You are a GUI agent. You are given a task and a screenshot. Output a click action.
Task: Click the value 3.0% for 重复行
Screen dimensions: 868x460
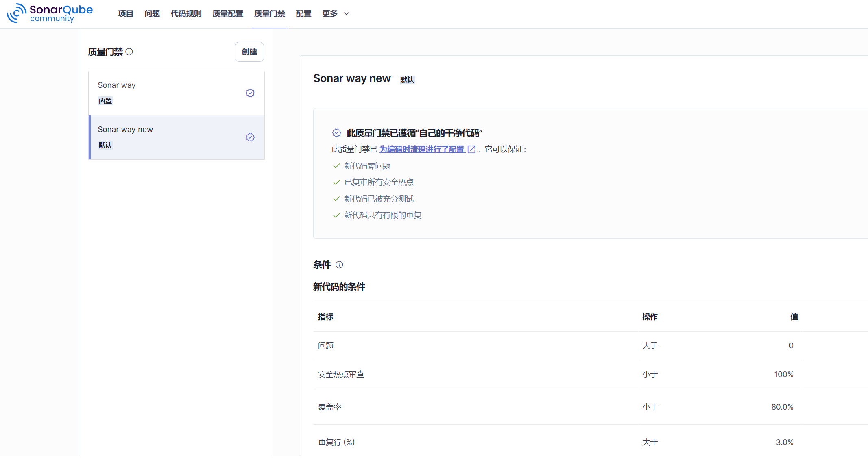[785, 442]
